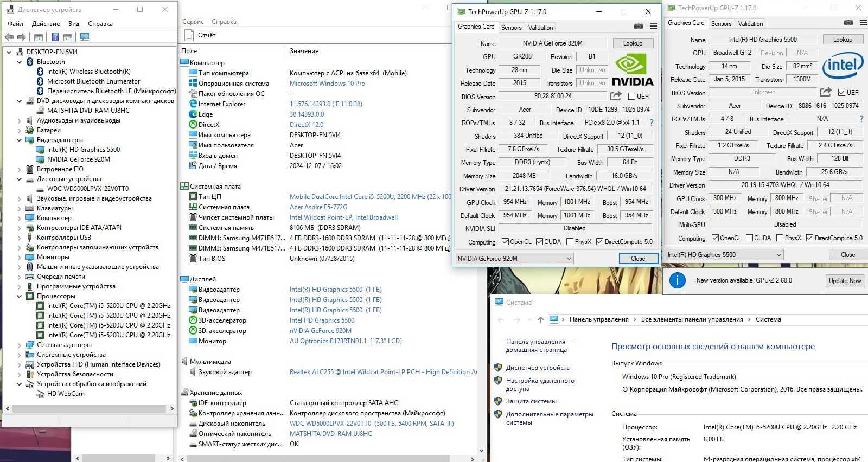
Task: Open hamburger menu in Intel GPU-Z window
Action: [x=863, y=22]
